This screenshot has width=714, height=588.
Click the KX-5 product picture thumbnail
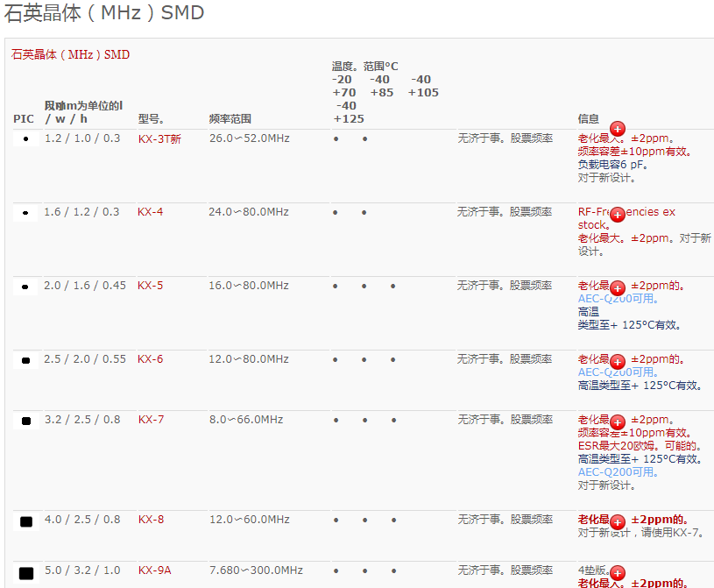click(24, 285)
